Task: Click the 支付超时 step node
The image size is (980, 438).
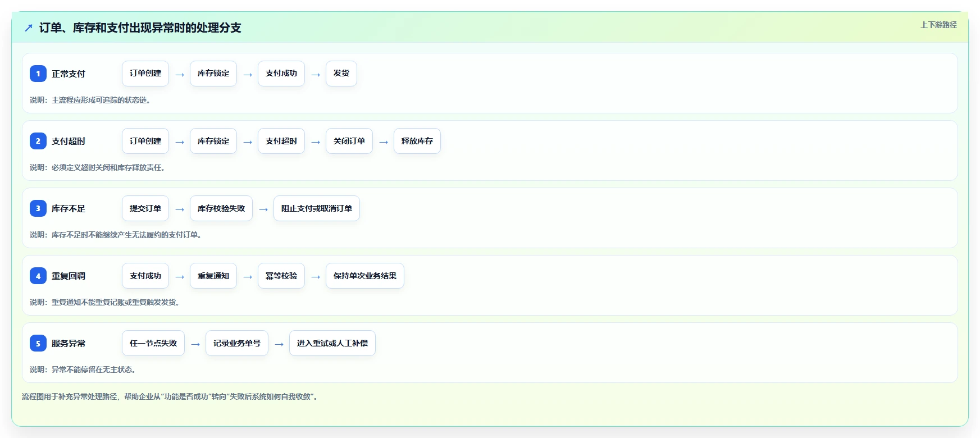Action: click(281, 141)
